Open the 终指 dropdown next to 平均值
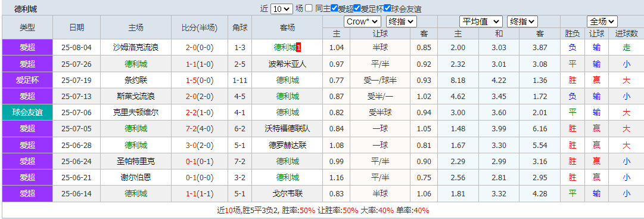The height and width of the screenshot is (219, 644). (x=522, y=22)
